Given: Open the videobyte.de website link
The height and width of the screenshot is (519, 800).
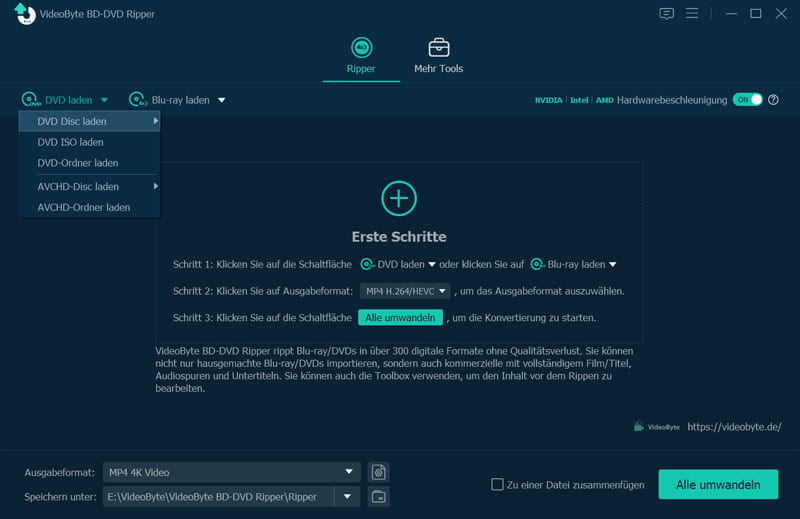Looking at the screenshot, I should (734, 426).
